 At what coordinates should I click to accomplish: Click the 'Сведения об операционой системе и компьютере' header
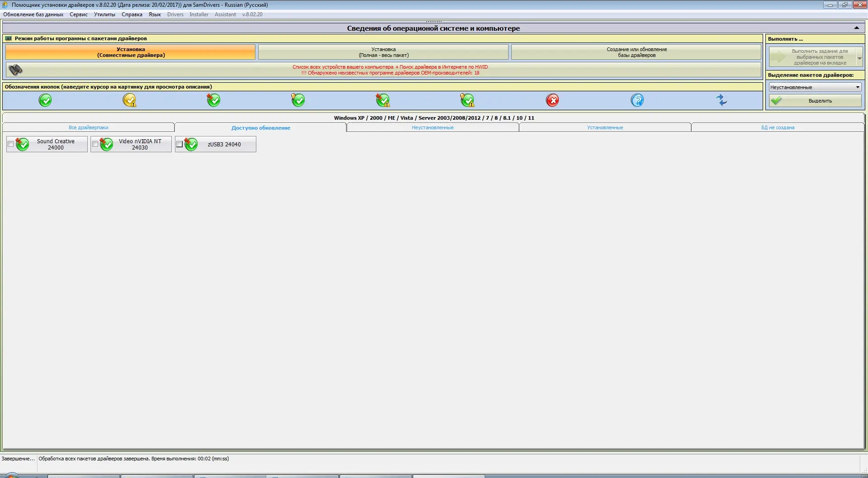point(433,28)
